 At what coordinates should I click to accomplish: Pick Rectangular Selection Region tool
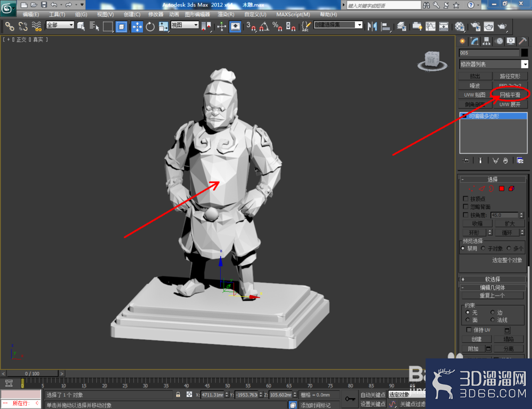tap(108, 26)
